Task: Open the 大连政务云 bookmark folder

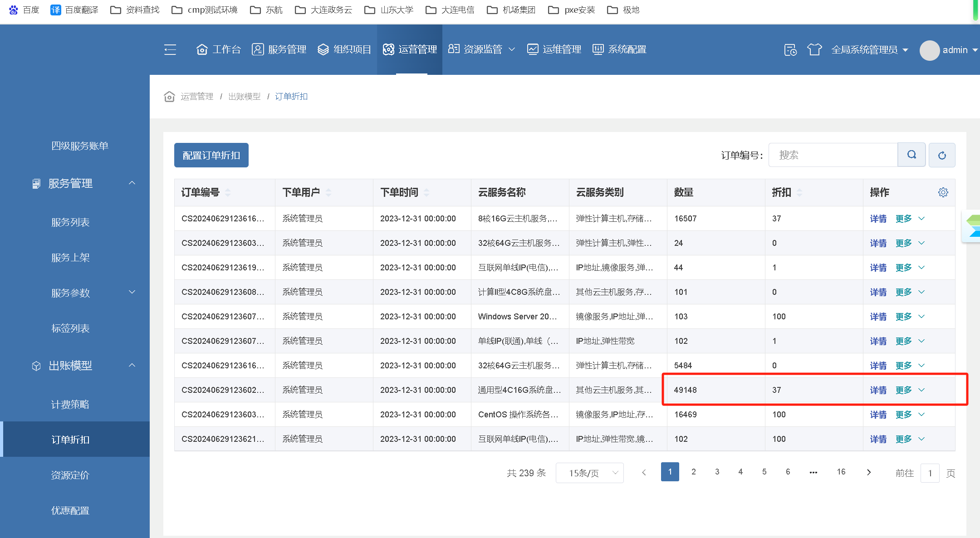Action: pos(323,10)
